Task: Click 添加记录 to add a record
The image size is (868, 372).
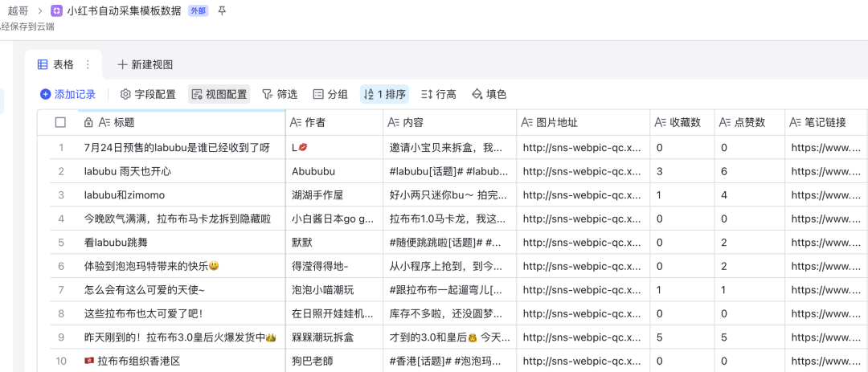Action: [x=68, y=95]
